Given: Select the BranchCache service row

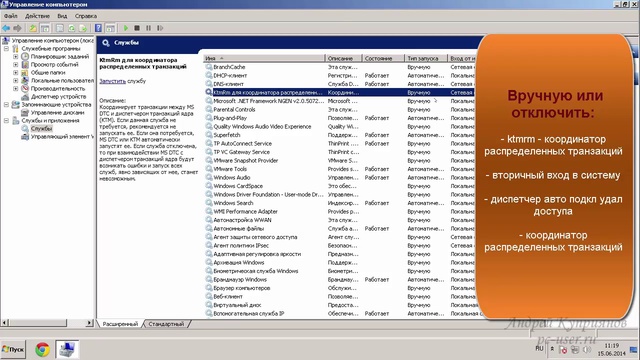Looking at the screenshot, I should click(x=339, y=67).
